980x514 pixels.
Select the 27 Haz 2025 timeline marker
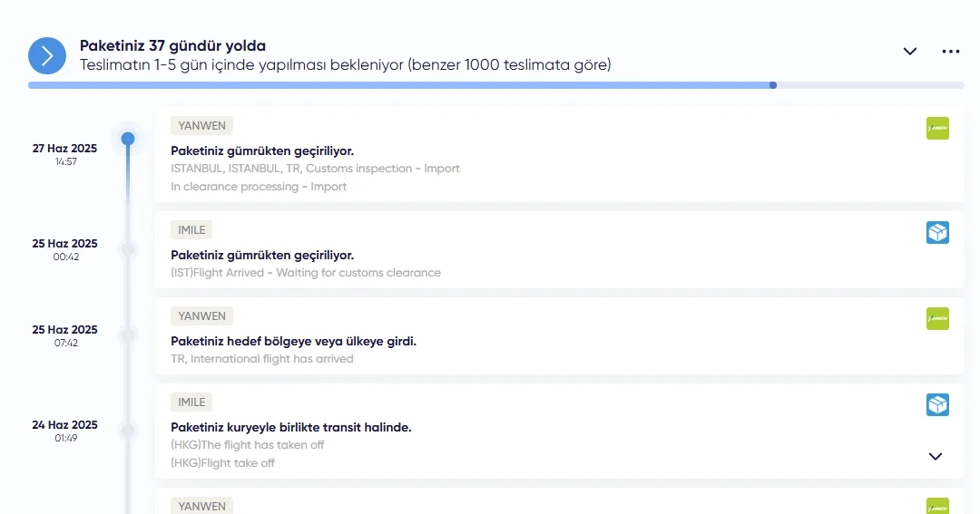coord(128,139)
